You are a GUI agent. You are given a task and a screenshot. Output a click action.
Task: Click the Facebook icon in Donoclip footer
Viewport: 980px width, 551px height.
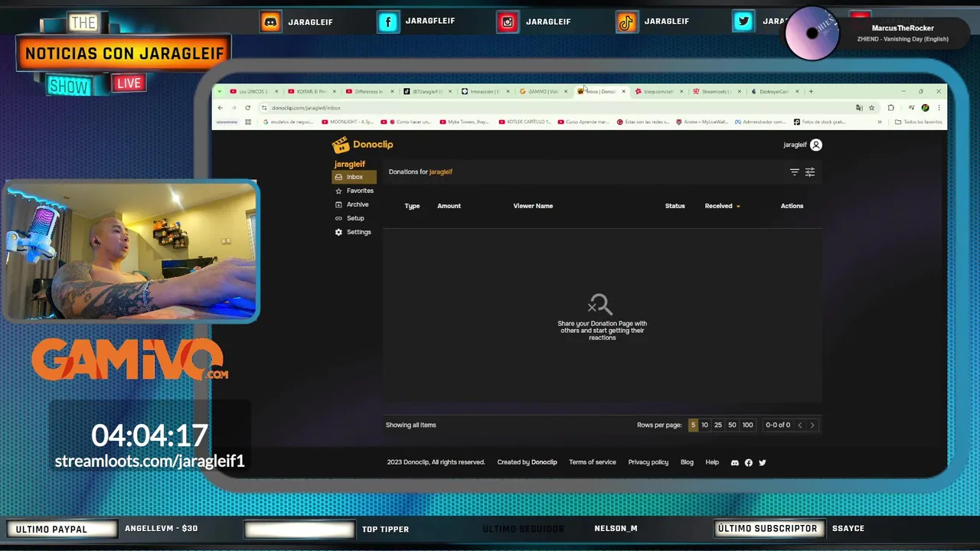[749, 462]
